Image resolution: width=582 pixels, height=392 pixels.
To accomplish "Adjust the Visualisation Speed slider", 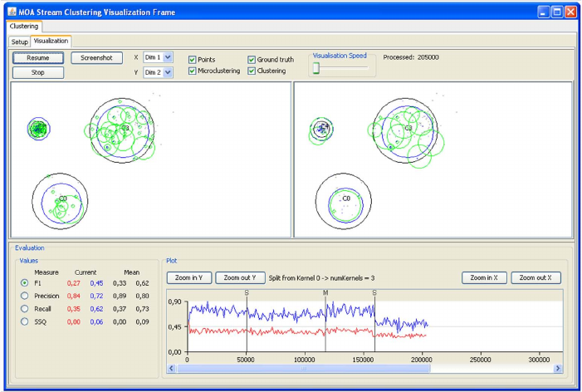I will tap(316, 68).
